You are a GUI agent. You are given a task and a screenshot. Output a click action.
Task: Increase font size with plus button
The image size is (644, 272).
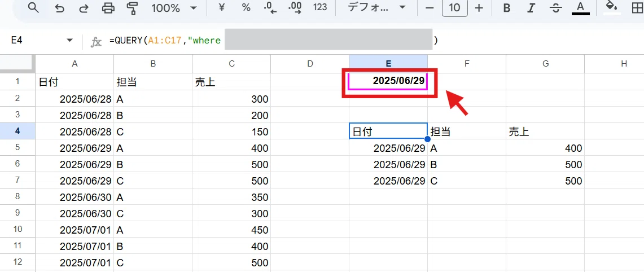(479, 8)
